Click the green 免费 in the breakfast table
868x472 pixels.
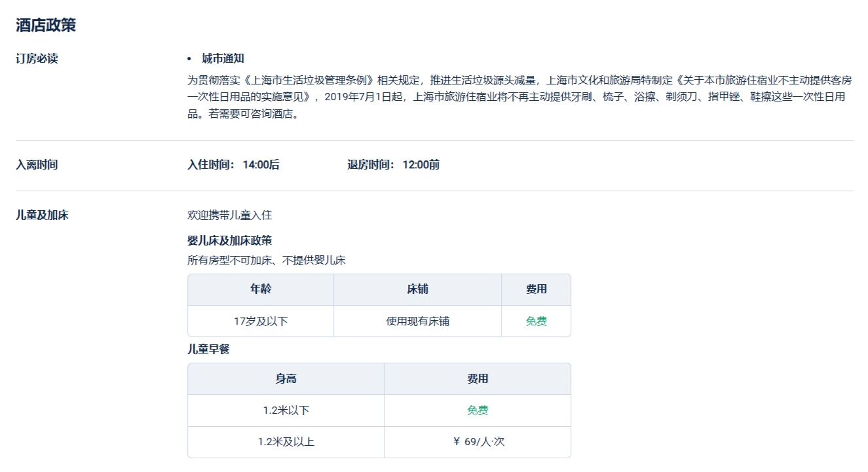(477, 410)
